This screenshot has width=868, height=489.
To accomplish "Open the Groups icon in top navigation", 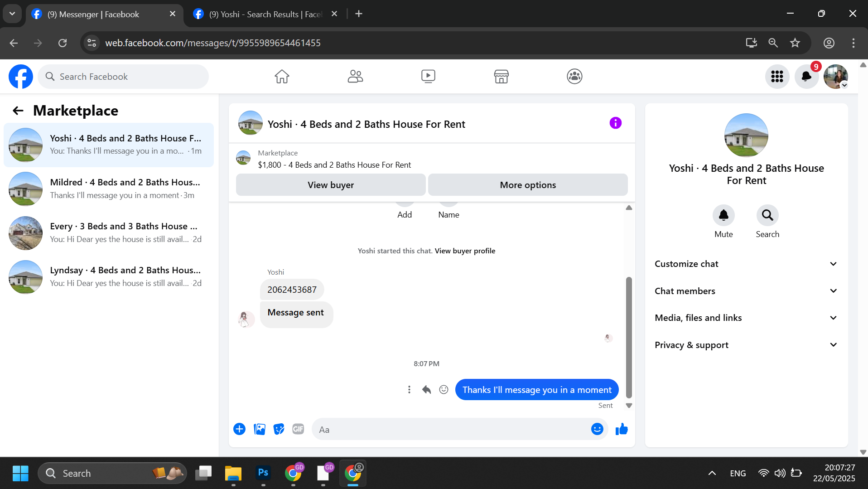I will [x=574, y=77].
